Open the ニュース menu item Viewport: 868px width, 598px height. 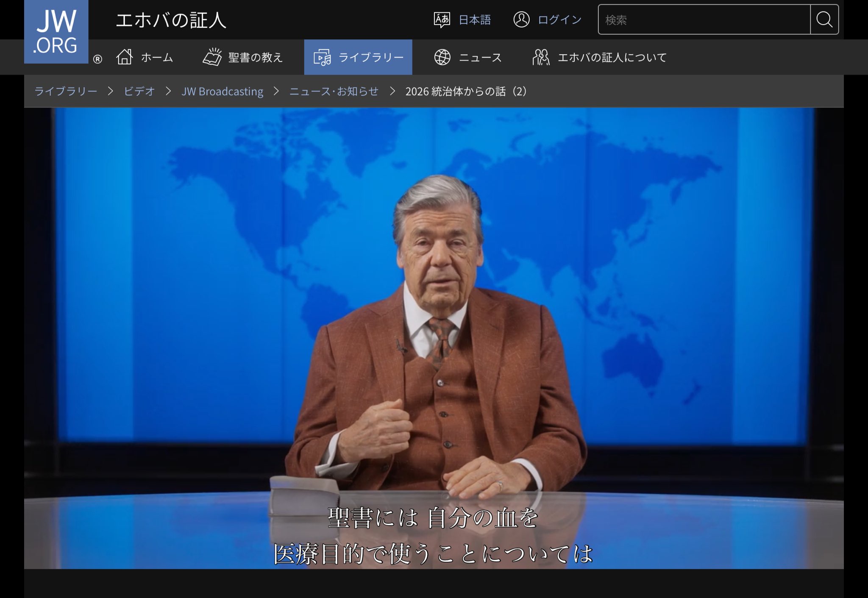tap(480, 57)
